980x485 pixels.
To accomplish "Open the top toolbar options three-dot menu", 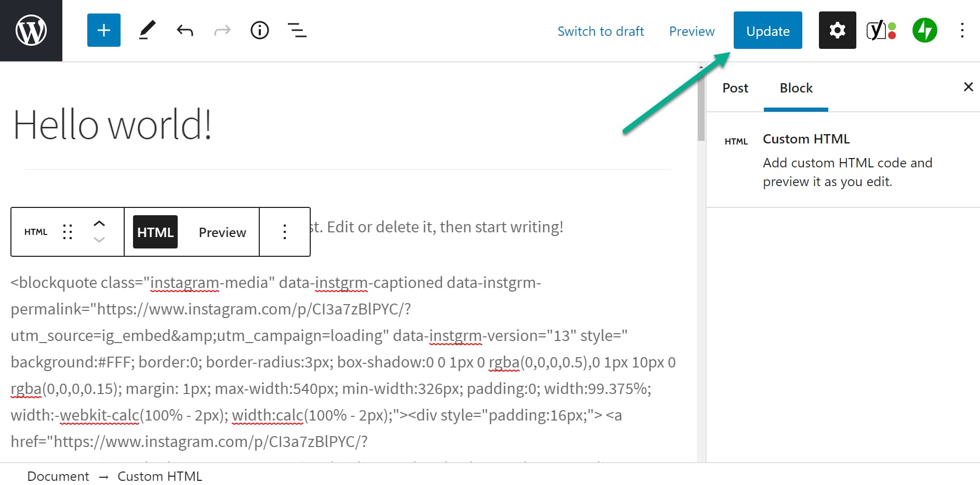I will tap(962, 30).
